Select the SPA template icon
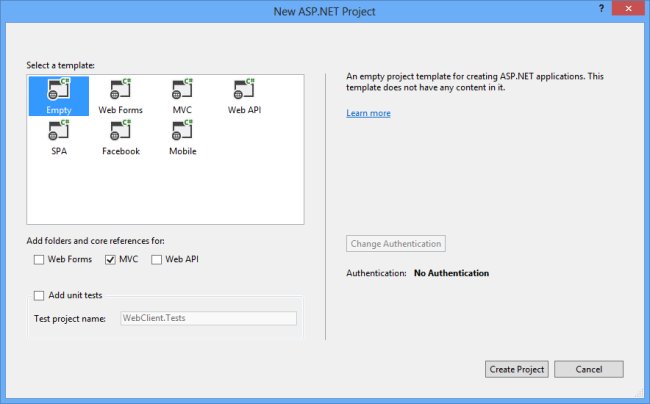 click(58, 137)
